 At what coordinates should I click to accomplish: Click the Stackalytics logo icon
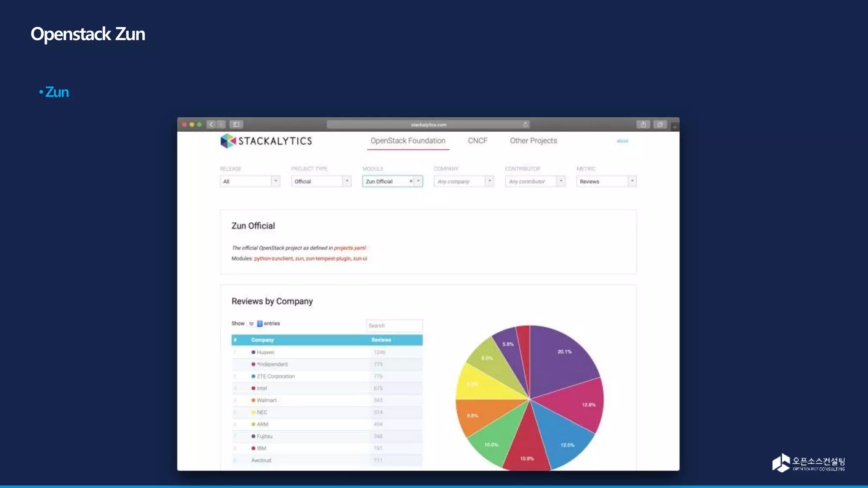point(228,141)
